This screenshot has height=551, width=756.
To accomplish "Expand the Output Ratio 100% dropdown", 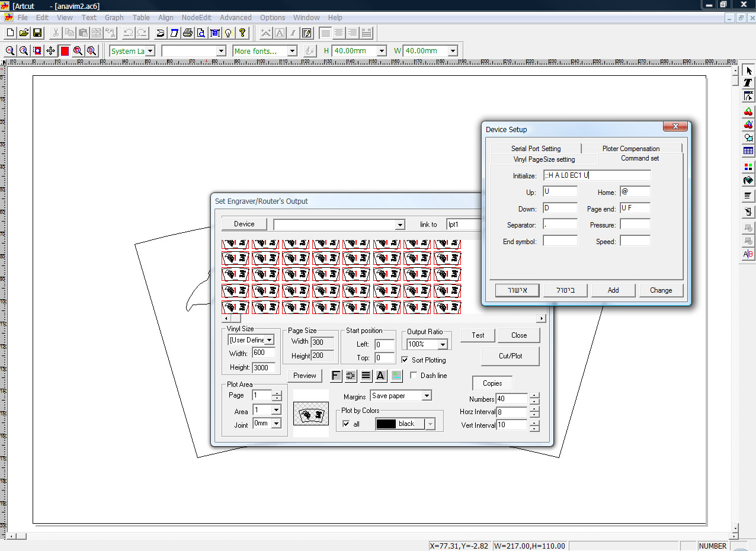I will coord(442,344).
